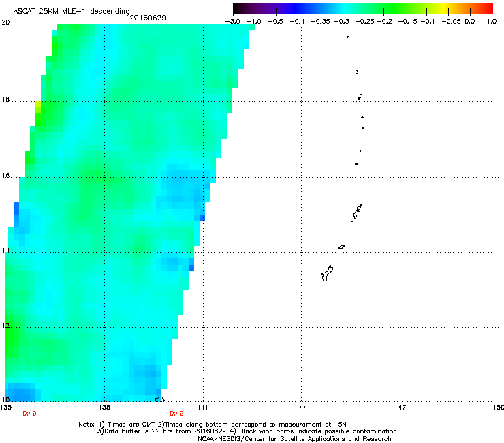Select the -0.25 colorbar value
This screenshot has width=504, height=443.
[365, 22]
